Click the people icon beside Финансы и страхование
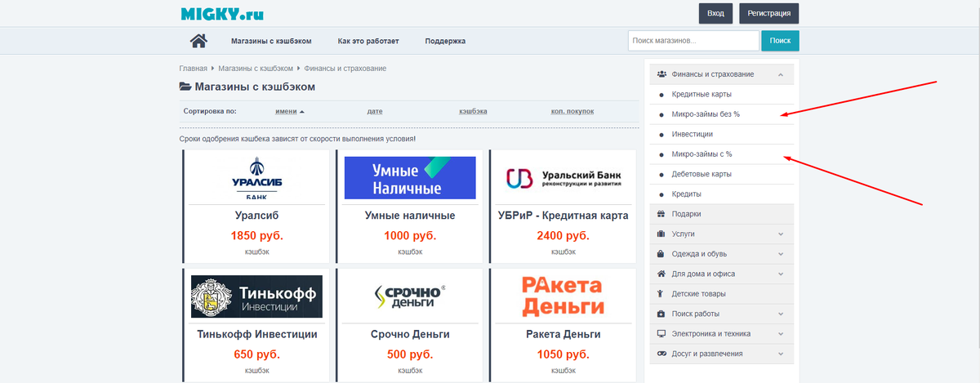 tap(661, 74)
